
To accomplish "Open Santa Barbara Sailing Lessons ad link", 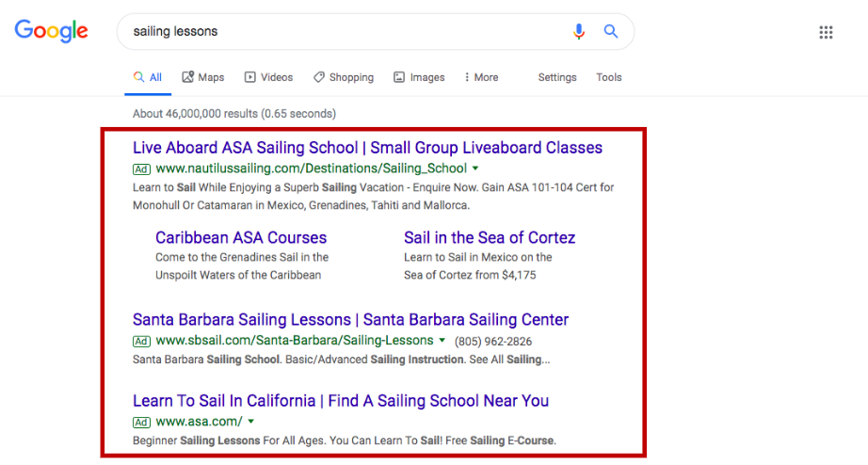I will pos(350,320).
